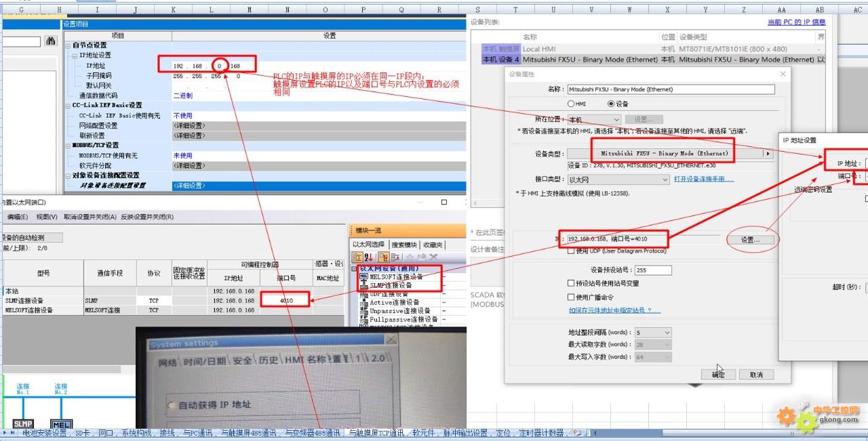Open the 最大读取字数 (words) dropdown
The image size is (868, 441).
pyautogui.click(x=654, y=345)
